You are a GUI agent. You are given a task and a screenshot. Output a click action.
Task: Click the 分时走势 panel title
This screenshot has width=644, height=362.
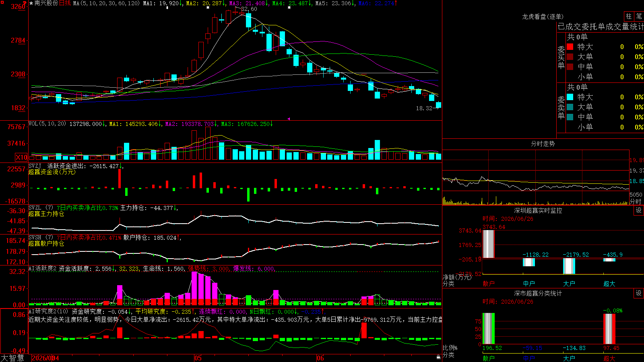pyautogui.click(x=543, y=144)
